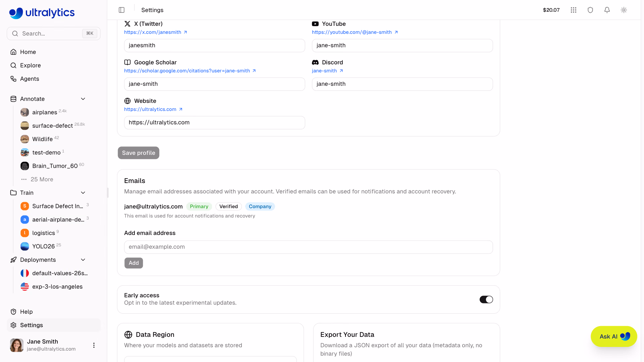Open Jane Smith account options menu
Image resolution: width=644 pixels, height=362 pixels.
(x=94, y=345)
